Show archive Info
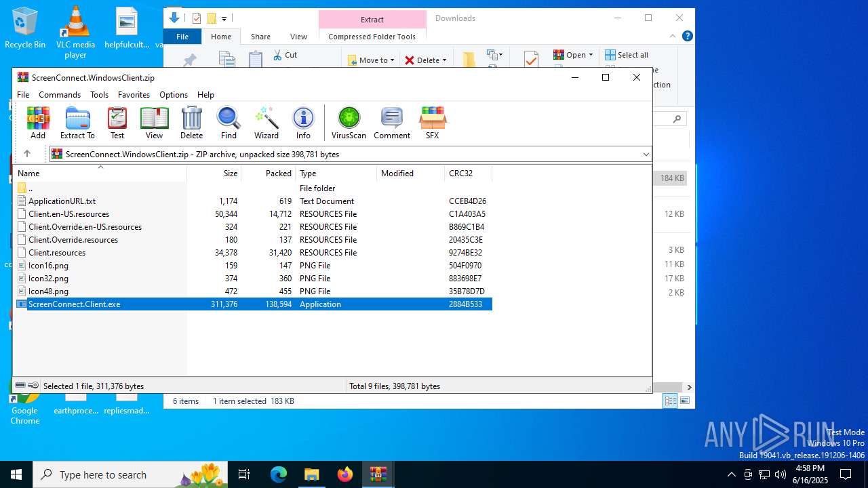The image size is (868, 488). click(x=303, y=123)
